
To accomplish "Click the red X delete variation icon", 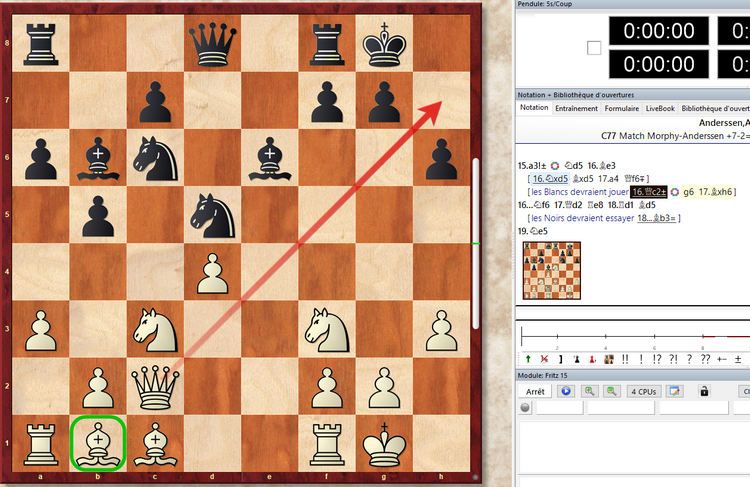I will [x=543, y=357].
